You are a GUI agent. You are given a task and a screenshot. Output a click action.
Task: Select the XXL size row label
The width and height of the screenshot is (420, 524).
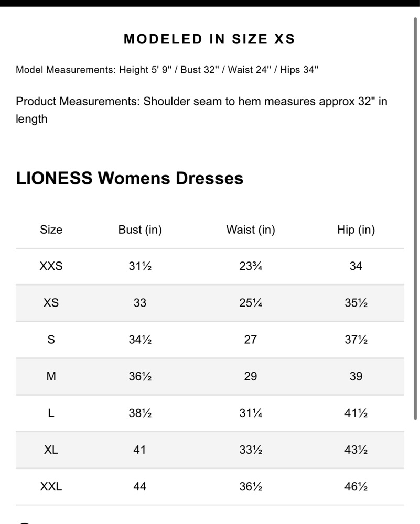(x=51, y=487)
